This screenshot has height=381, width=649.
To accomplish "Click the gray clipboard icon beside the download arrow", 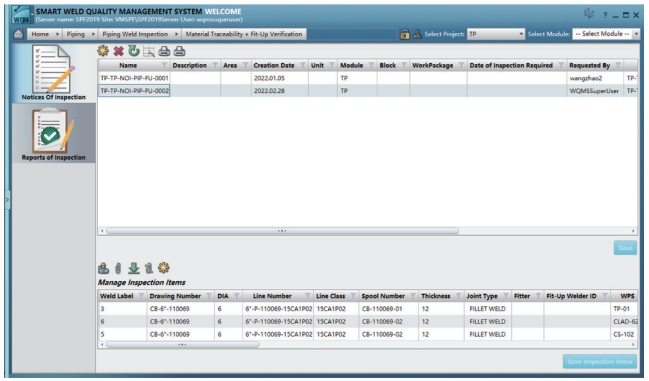I will (149, 268).
